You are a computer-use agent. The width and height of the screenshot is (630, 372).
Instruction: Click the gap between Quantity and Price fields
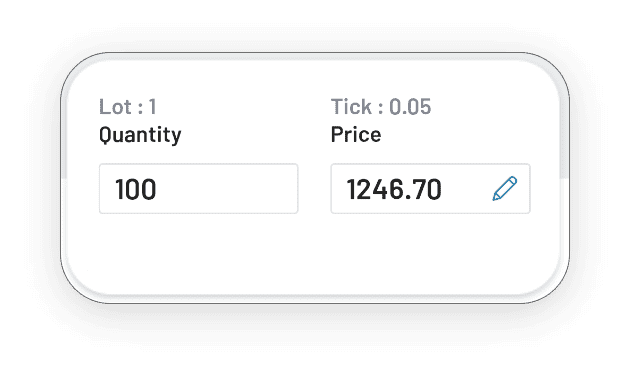pos(314,188)
